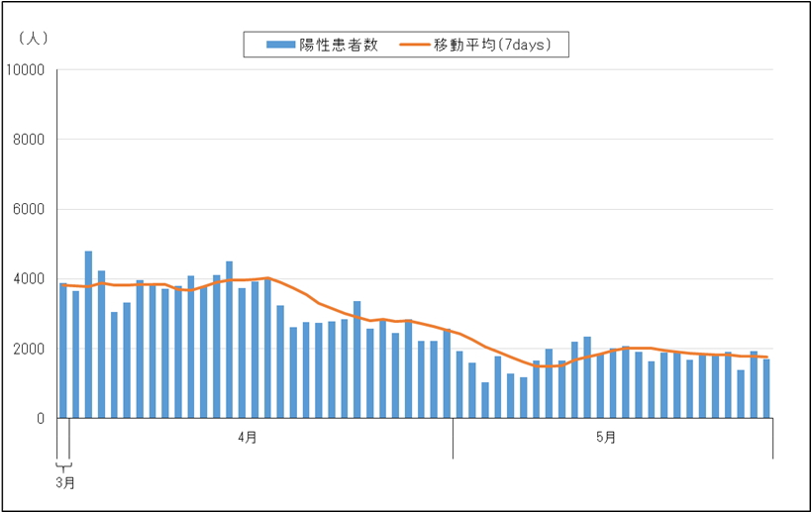
Task: Click the 移動平均(7days) legend label
Action: pos(492,45)
